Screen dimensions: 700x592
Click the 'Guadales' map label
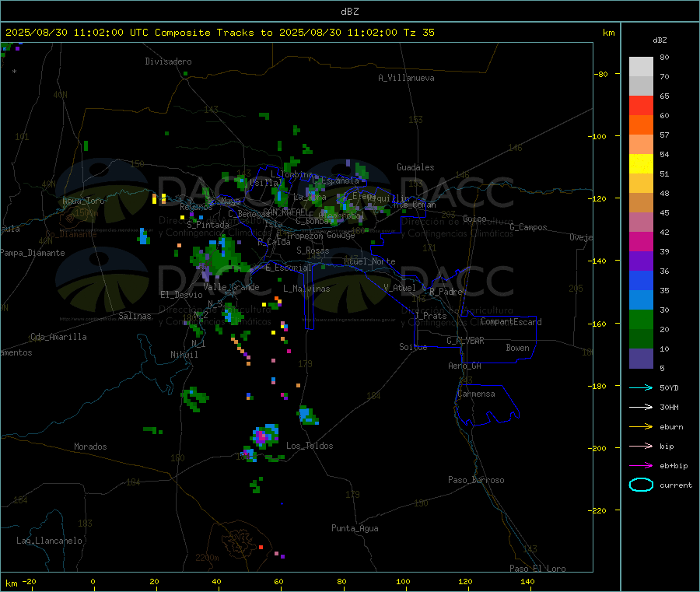pos(415,167)
